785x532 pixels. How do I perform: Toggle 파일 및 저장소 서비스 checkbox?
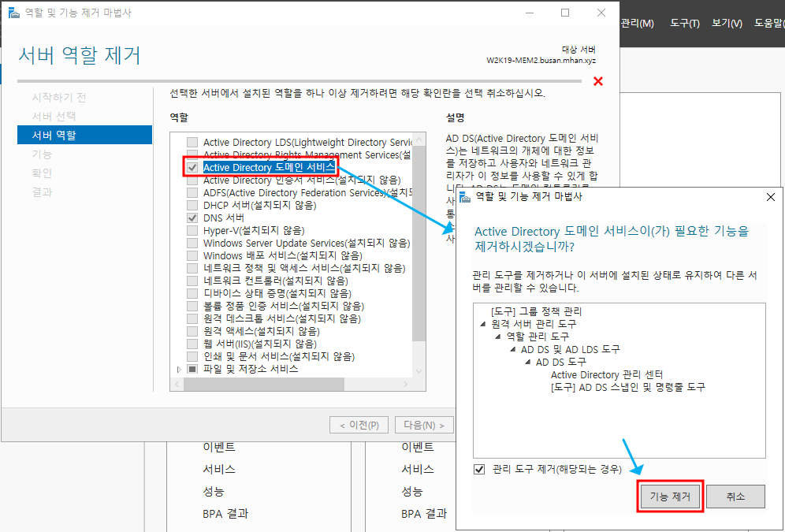(x=192, y=369)
